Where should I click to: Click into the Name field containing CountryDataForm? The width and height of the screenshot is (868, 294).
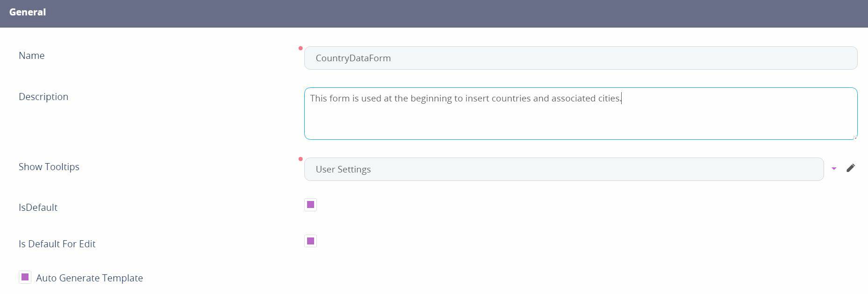581,58
